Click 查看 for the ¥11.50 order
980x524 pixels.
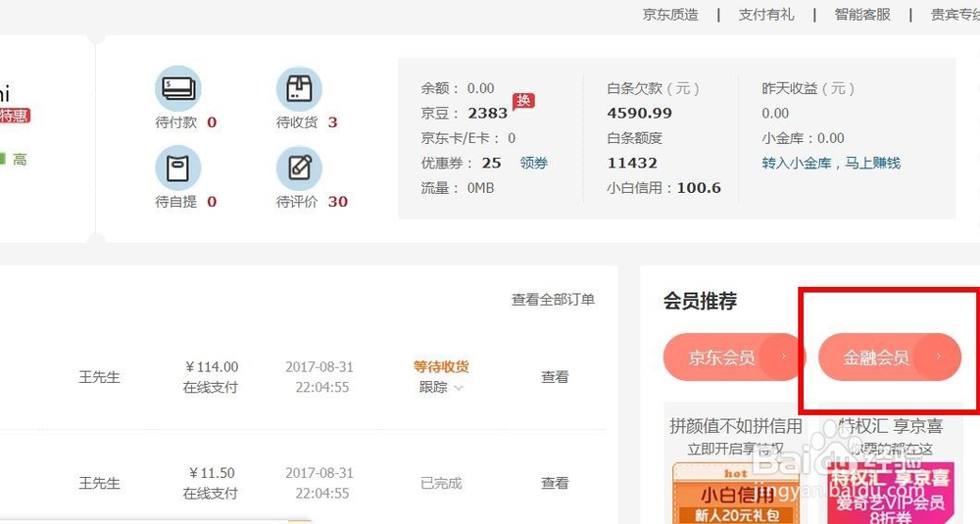[x=555, y=483]
